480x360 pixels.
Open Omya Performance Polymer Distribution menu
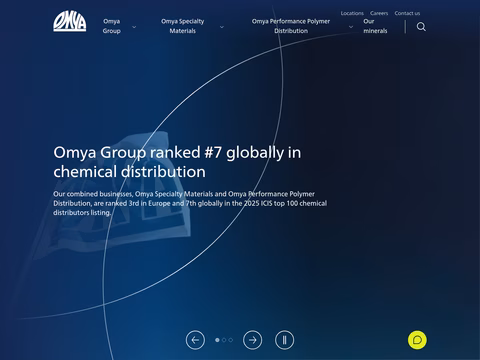(291, 26)
